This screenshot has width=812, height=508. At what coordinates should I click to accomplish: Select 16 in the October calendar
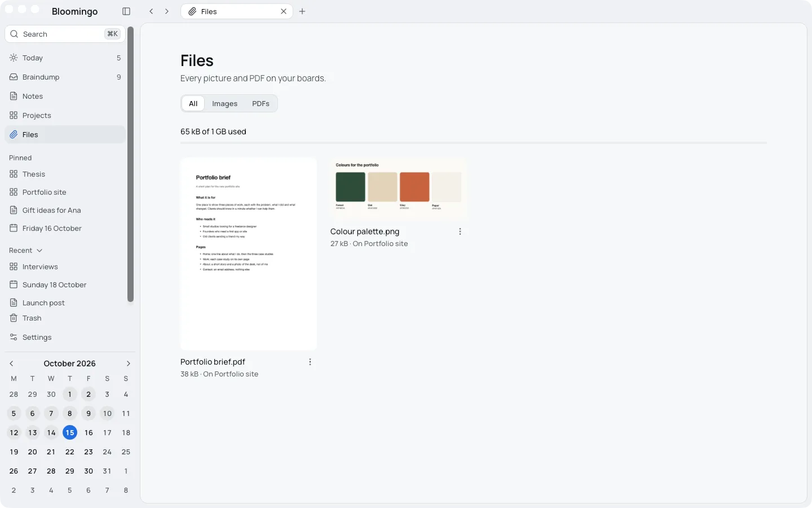pos(89,433)
